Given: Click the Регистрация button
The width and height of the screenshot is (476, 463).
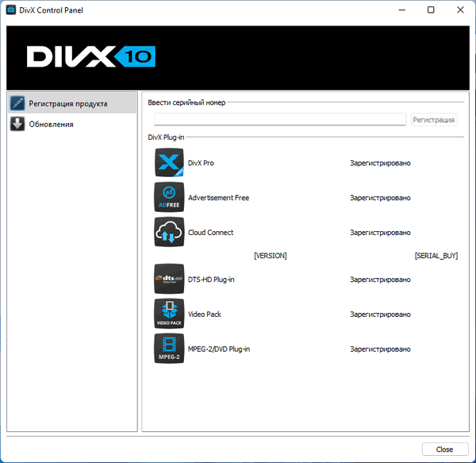Looking at the screenshot, I should [434, 120].
